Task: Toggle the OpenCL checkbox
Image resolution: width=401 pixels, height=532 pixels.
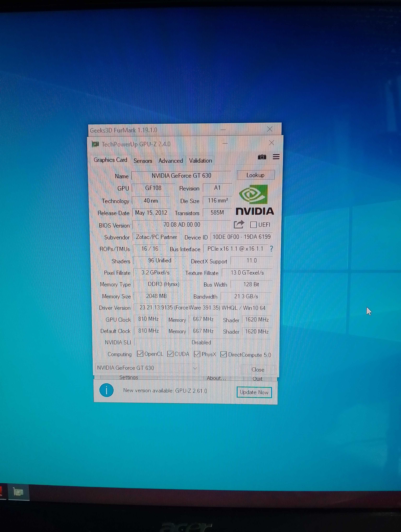Action: 140,354
